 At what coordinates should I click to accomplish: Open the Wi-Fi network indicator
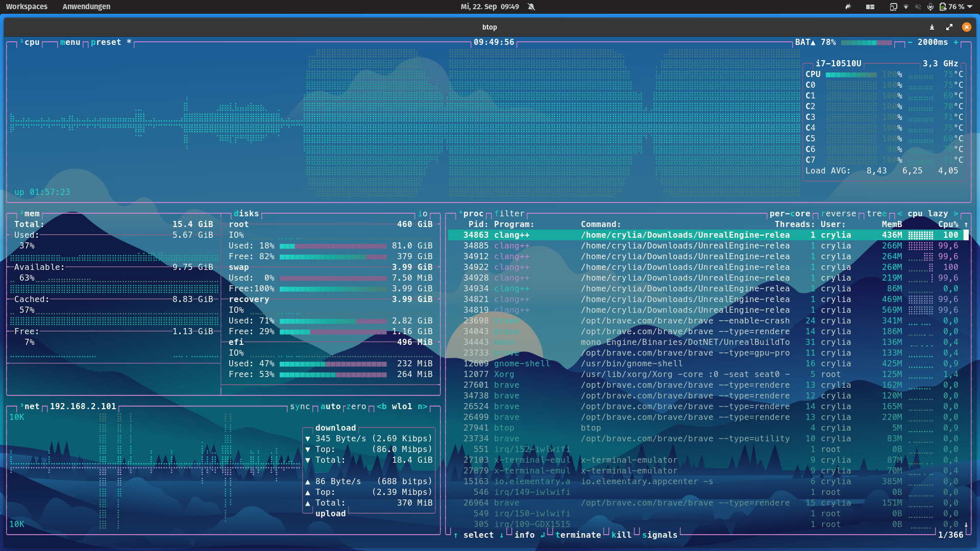pos(906,7)
